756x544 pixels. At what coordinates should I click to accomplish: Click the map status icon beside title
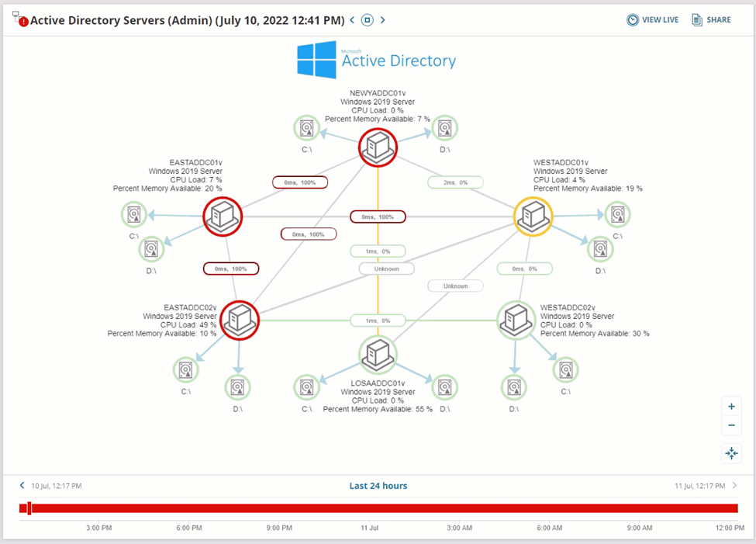coord(20,19)
